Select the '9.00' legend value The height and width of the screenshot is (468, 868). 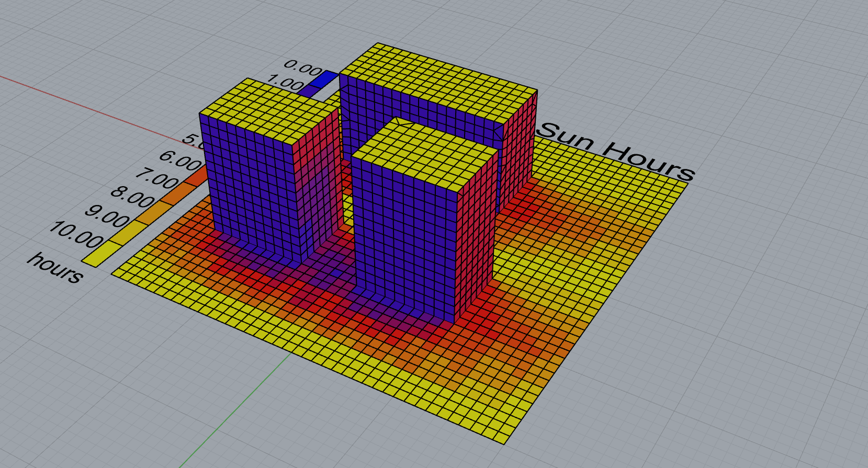[107, 216]
